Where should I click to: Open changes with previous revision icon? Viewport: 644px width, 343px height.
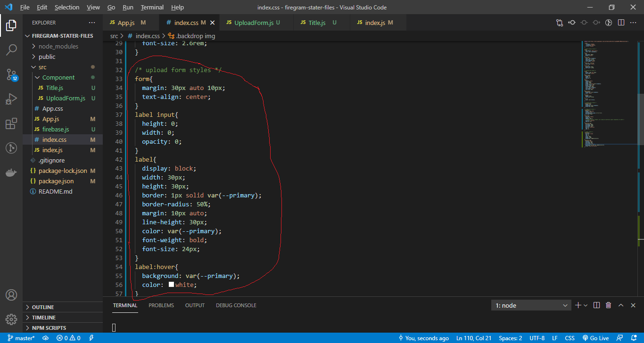coord(572,22)
